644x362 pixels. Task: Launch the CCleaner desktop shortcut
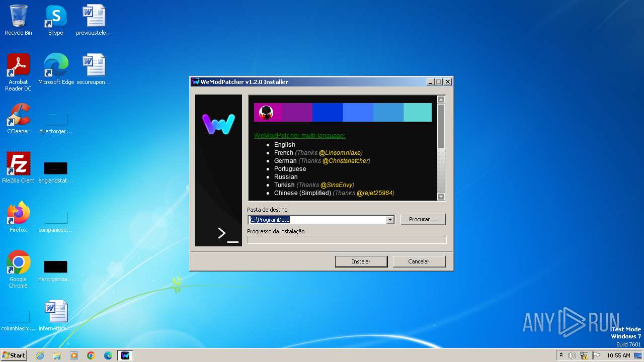(18, 118)
